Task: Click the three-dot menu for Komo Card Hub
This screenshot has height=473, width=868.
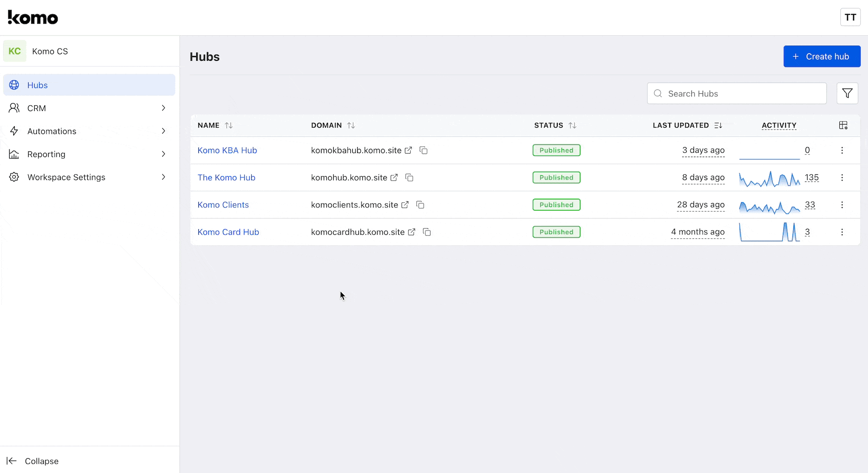Action: [x=842, y=232]
